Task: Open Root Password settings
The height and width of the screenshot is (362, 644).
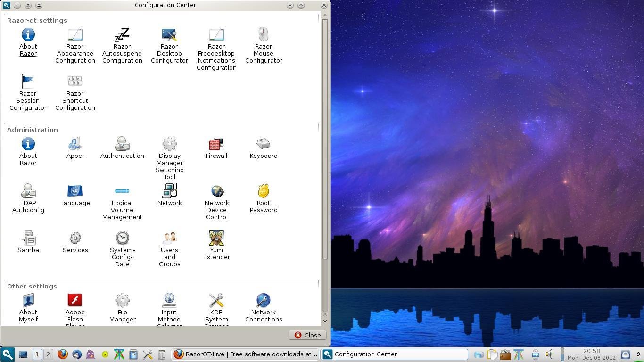Action: pyautogui.click(x=264, y=199)
